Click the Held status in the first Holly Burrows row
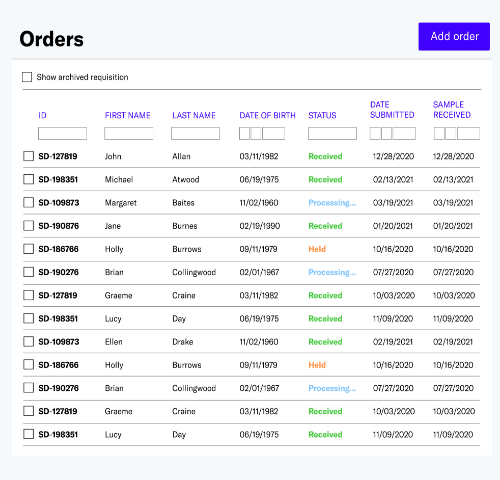 click(317, 249)
